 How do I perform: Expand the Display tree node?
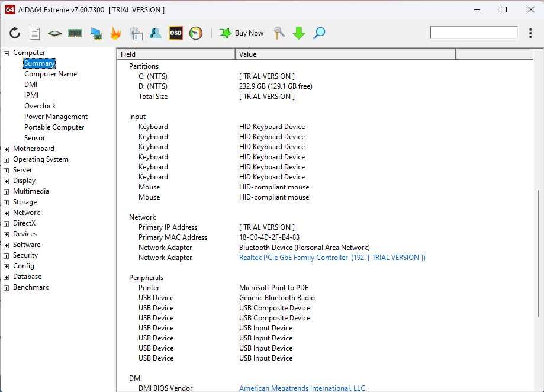pyautogui.click(x=7, y=181)
